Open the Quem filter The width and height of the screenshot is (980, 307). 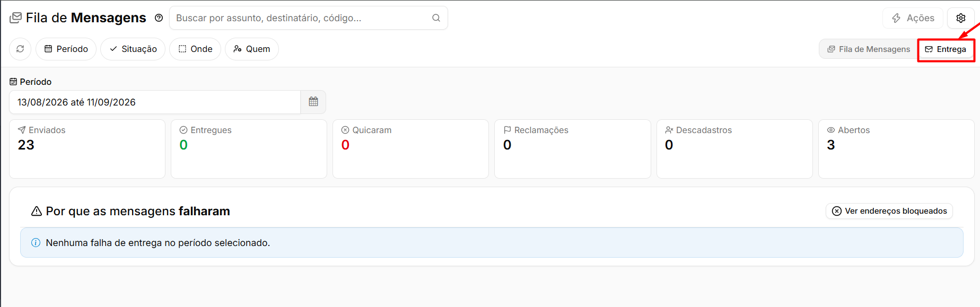pos(252,49)
